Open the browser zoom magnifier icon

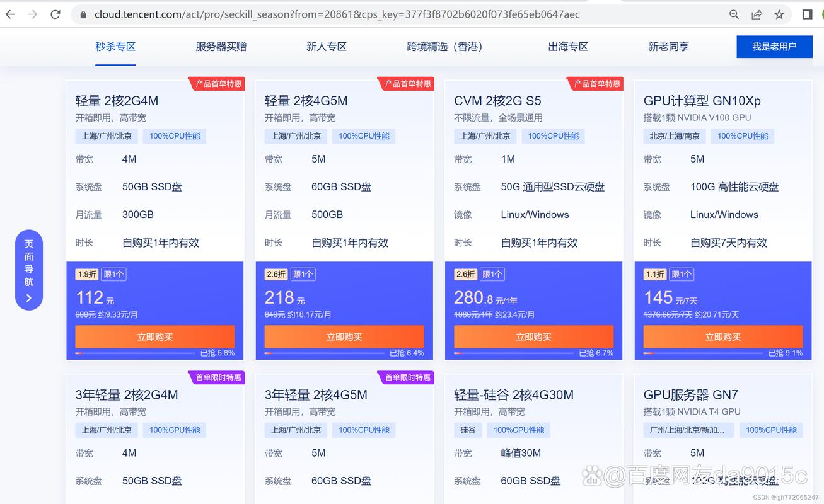(x=734, y=14)
